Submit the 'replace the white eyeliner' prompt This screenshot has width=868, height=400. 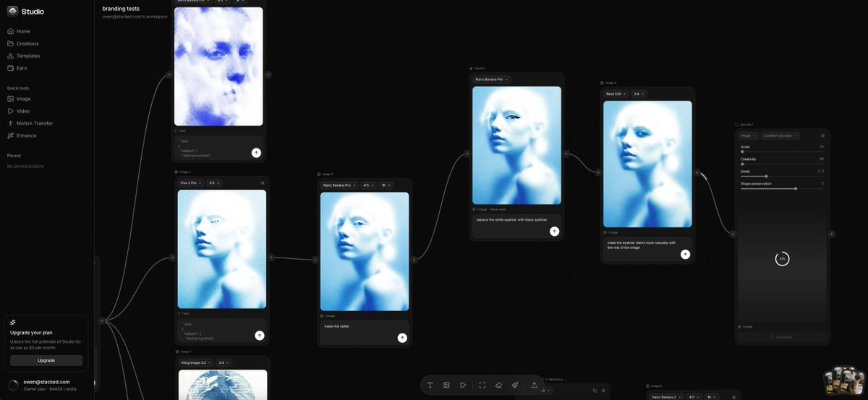(x=554, y=231)
